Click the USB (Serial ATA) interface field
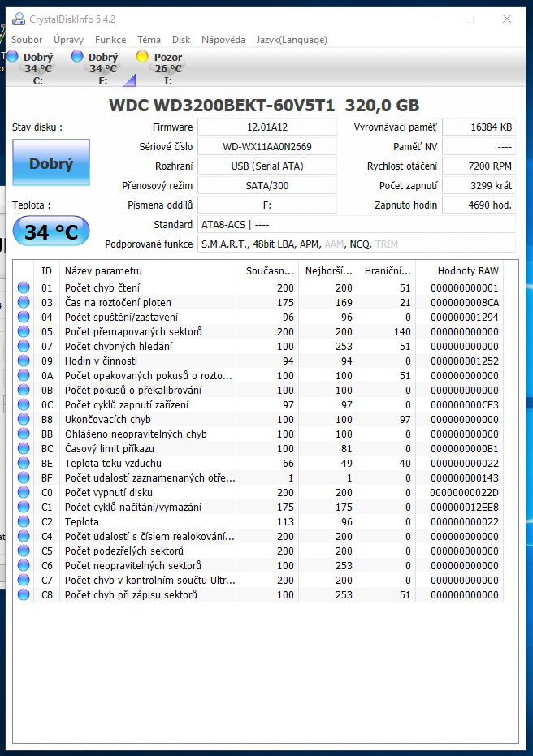The width and height of the screenshot is (533, 756). [267, 166]
